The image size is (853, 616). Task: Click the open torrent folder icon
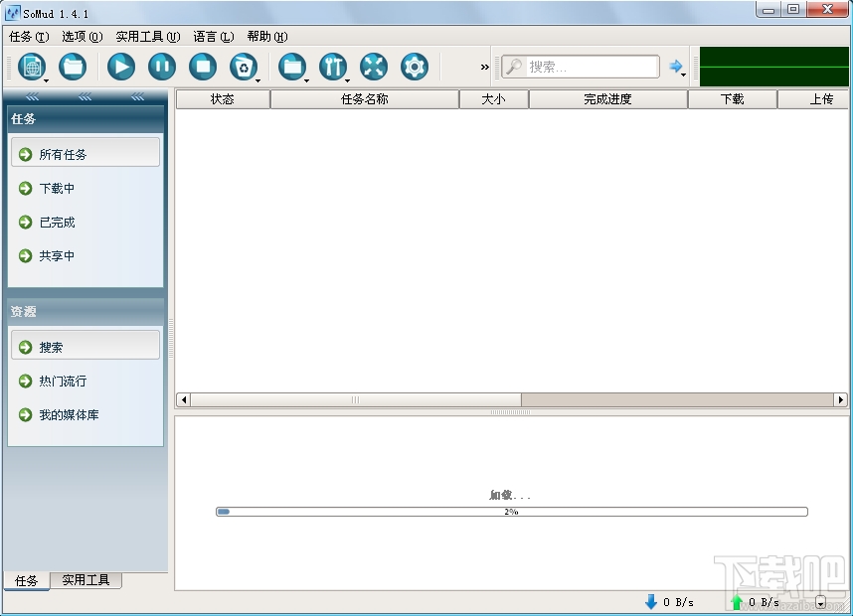[x=73, y=67]
